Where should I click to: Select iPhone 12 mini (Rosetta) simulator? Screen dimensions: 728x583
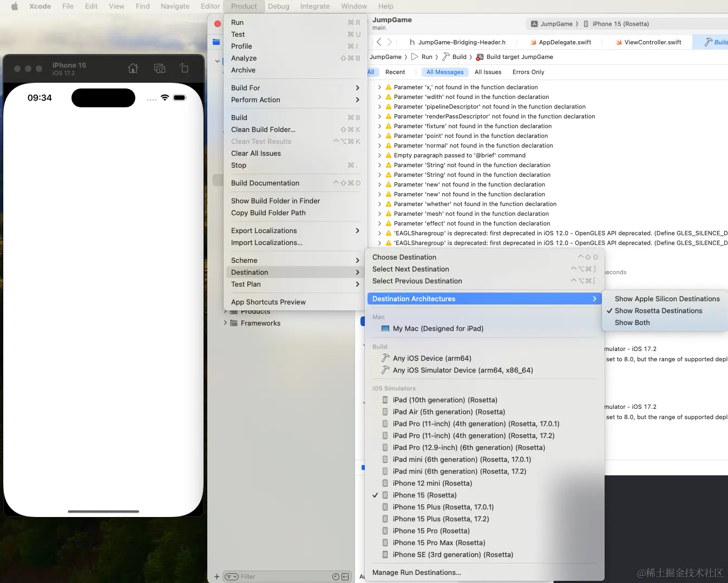click(484, 483)
